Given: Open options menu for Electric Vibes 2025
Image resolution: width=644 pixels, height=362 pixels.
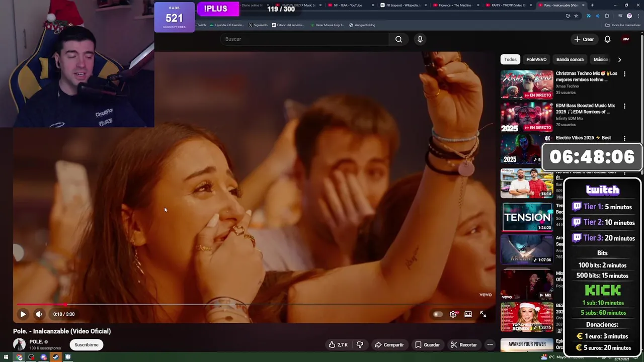Looking at the screenshot, I should point(624,138).
